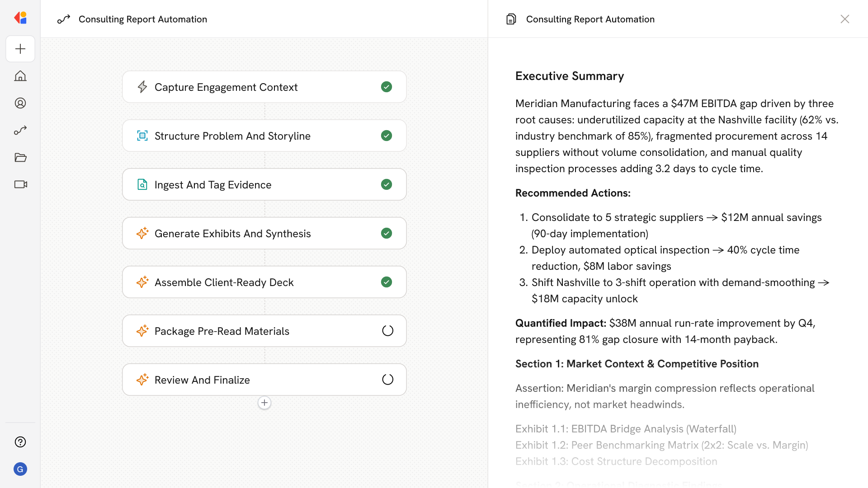Click the document icon in right panel header
Screen dimensions: 868x488
(x=511, y=19)
